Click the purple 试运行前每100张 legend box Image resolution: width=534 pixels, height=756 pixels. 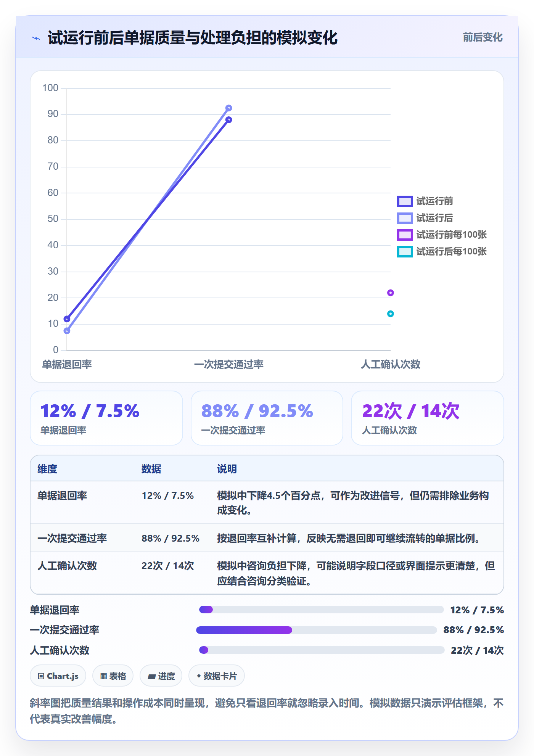tap(405, 235)
